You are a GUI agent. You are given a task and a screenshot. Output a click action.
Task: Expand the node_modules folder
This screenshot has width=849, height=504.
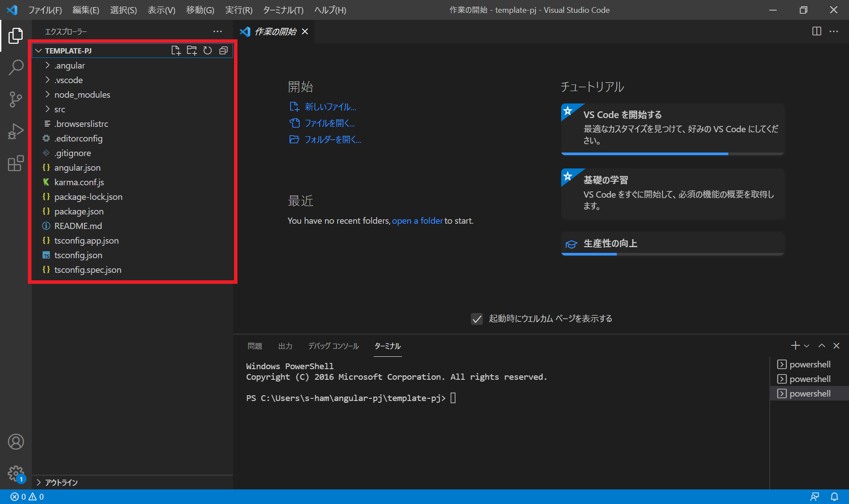pyautogui.click(x=82, y=95)
